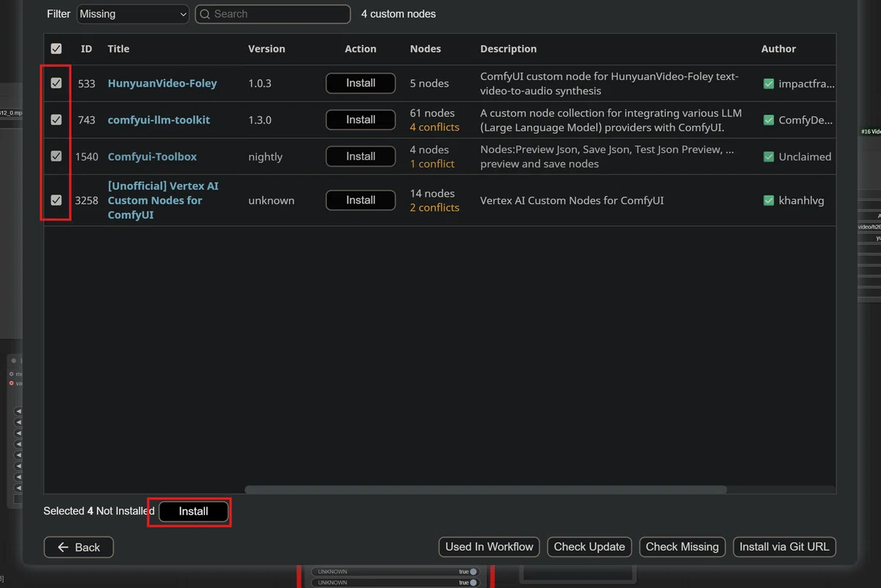881x588 pixels.
Task: Click the HunyuanVideo-Foley description text
Action: (609, 84)
